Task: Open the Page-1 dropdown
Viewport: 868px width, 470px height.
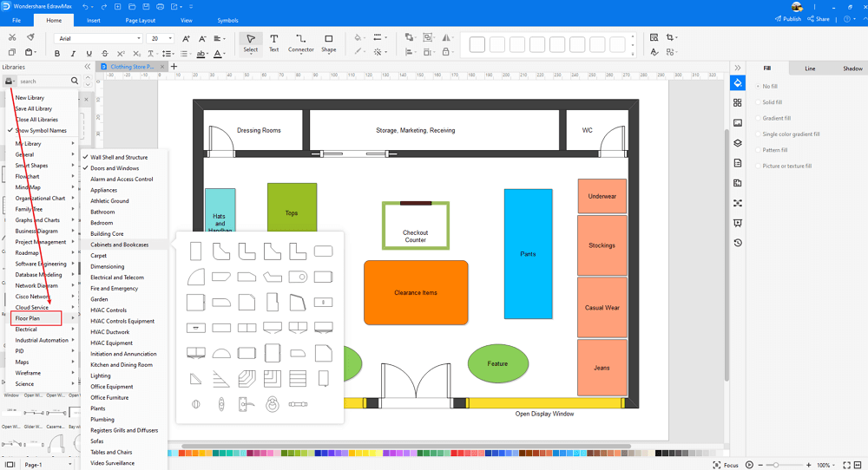Action: [x=48, y=465]
